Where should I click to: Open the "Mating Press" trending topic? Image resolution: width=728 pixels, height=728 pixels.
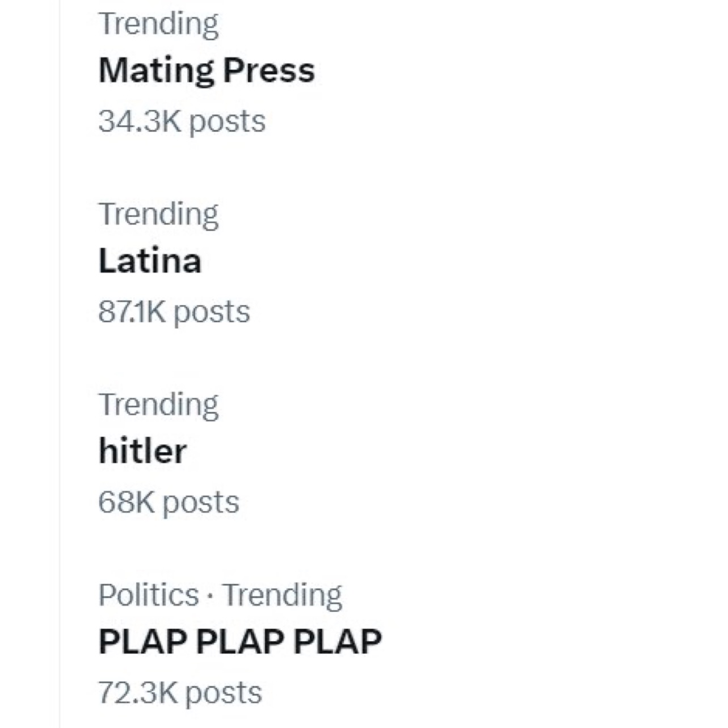click(207, 71)
